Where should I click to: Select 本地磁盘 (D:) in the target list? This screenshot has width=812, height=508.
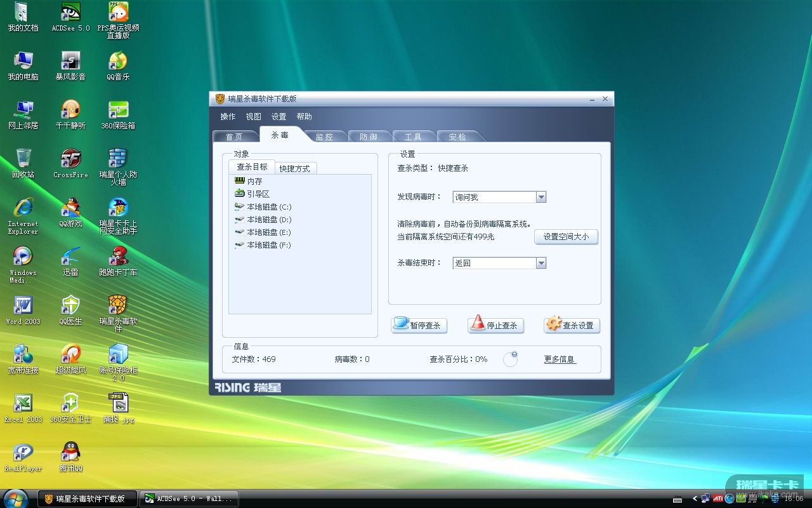coord(263,220)
